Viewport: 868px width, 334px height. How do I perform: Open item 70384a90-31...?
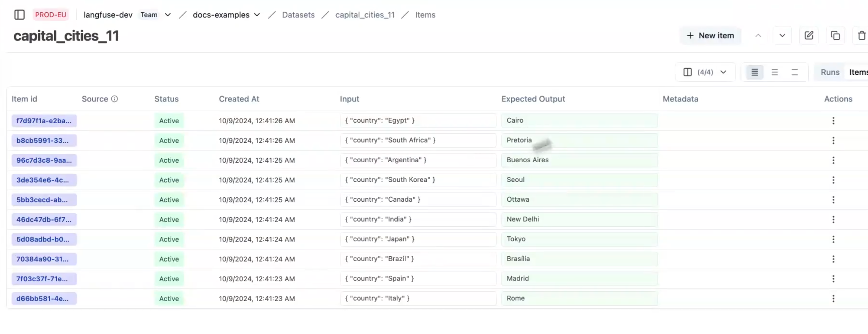tap(44, 259)
